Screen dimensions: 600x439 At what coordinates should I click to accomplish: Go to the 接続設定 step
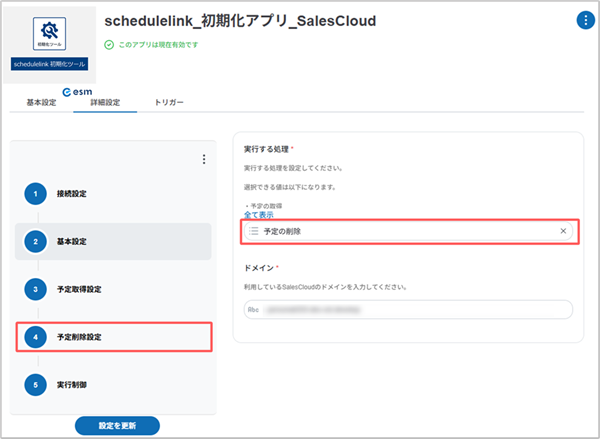(x=71, y=193)
